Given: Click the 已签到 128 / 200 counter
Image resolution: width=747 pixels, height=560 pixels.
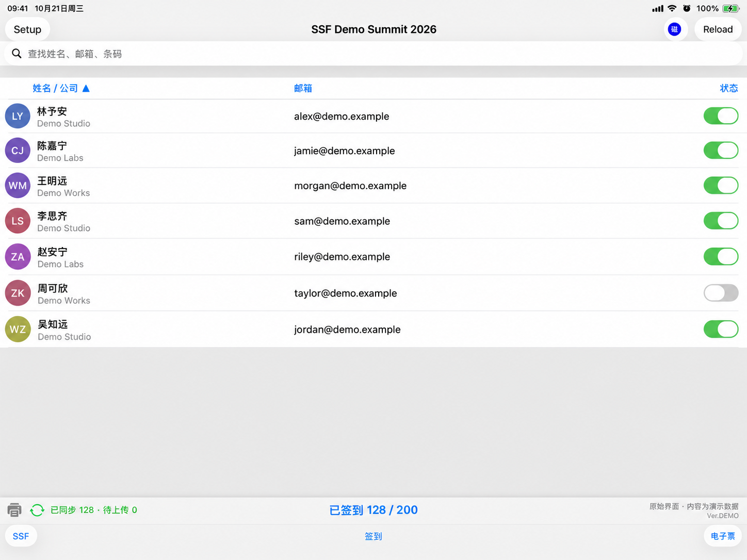Looking at the screenshot, I should click(373, 510).
